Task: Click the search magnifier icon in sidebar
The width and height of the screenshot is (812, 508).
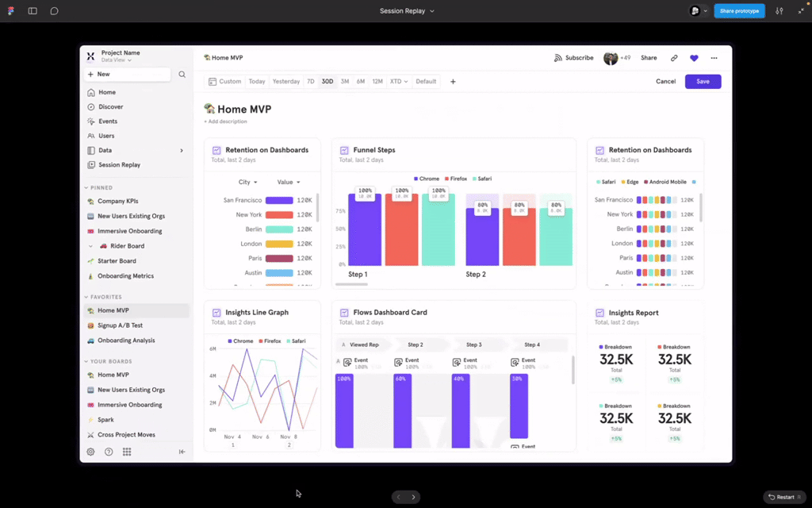Action: 182,75
